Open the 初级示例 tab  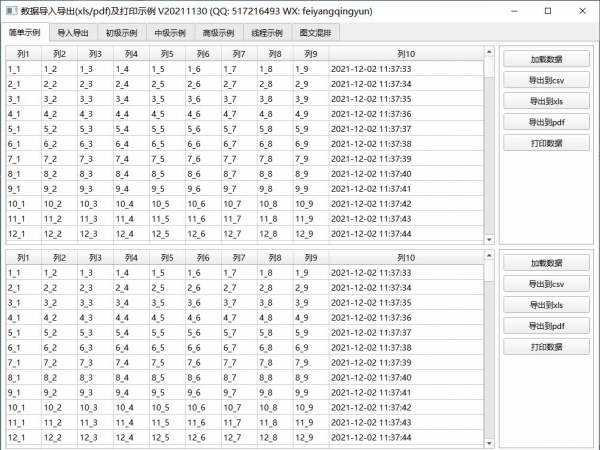(122, 33)
